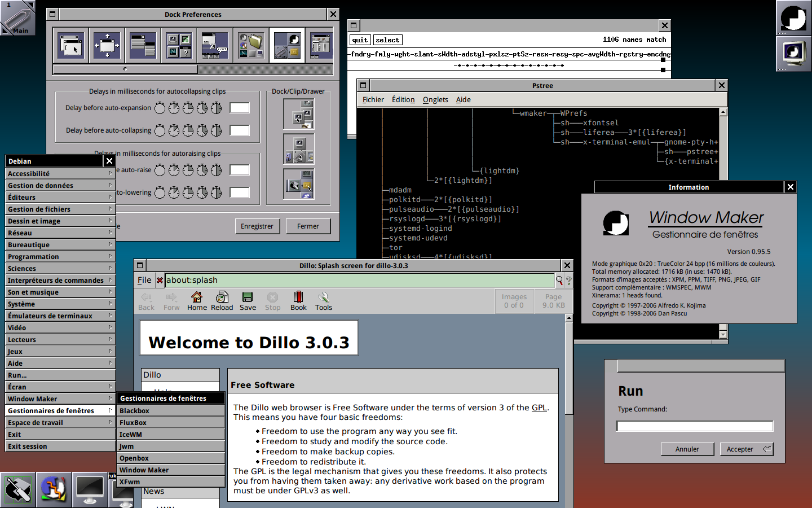Screen dimensions: 812x508
Task: Click Accepter in the Run dialog
Action: (x=747, y=449)
